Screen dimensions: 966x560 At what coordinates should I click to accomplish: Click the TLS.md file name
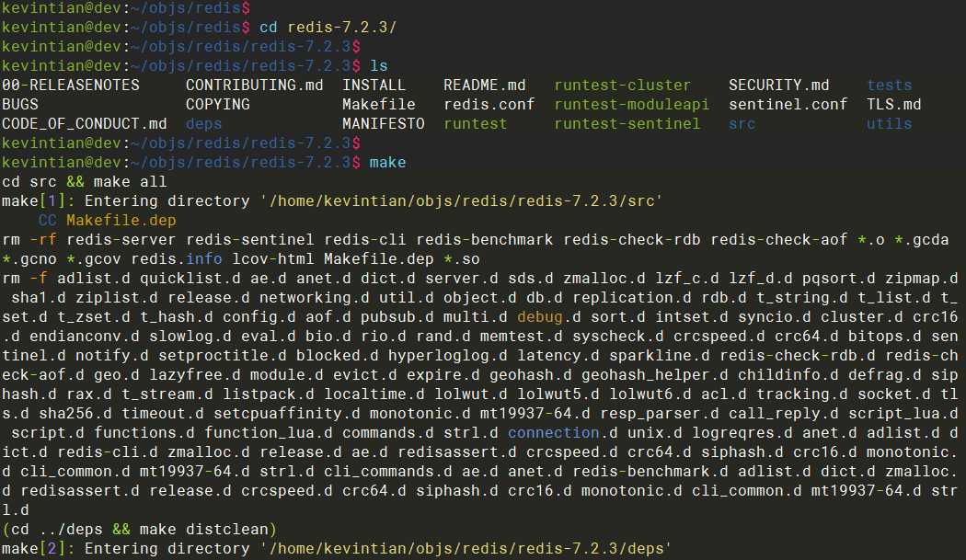893,105
